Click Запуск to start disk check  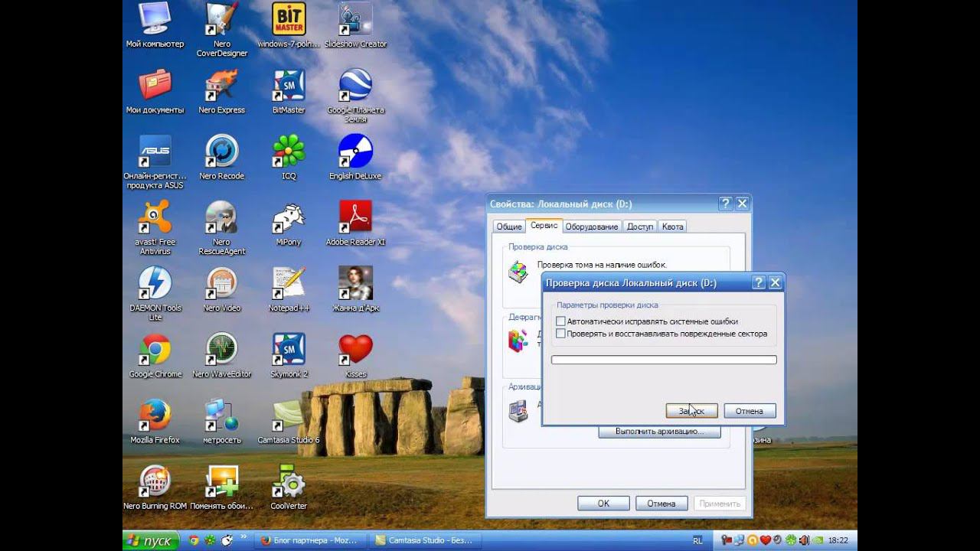(x=691, y=411)
